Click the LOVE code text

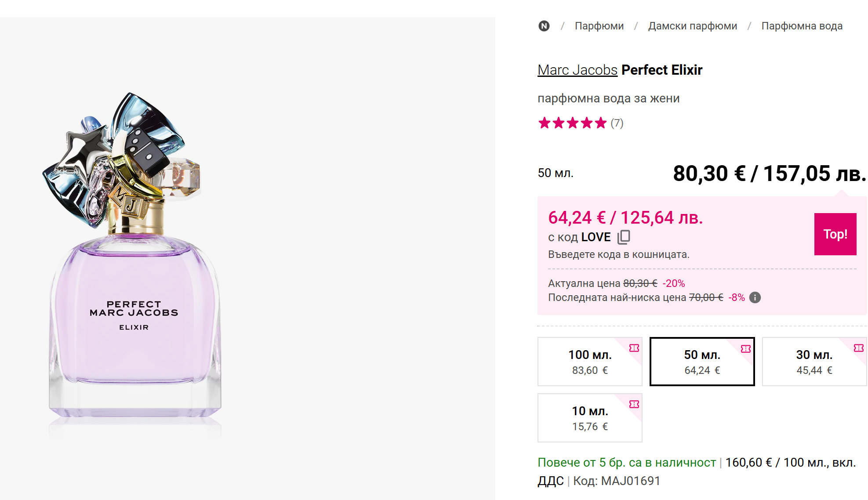click(x=596, y=237)
